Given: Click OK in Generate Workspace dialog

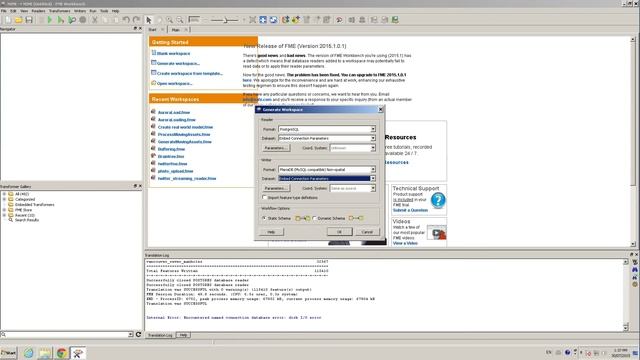Looking at the screenshot, I should coord(339,232).
